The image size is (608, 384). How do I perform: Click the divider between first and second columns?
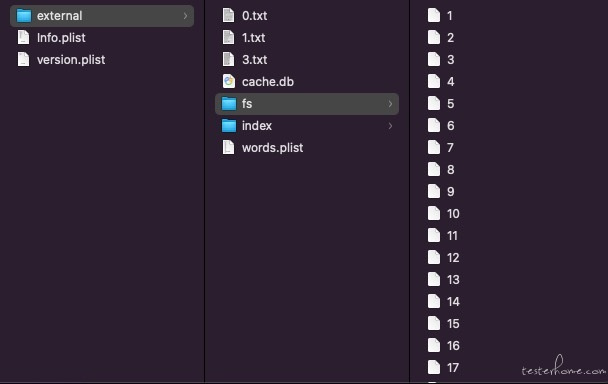(204, 191)
